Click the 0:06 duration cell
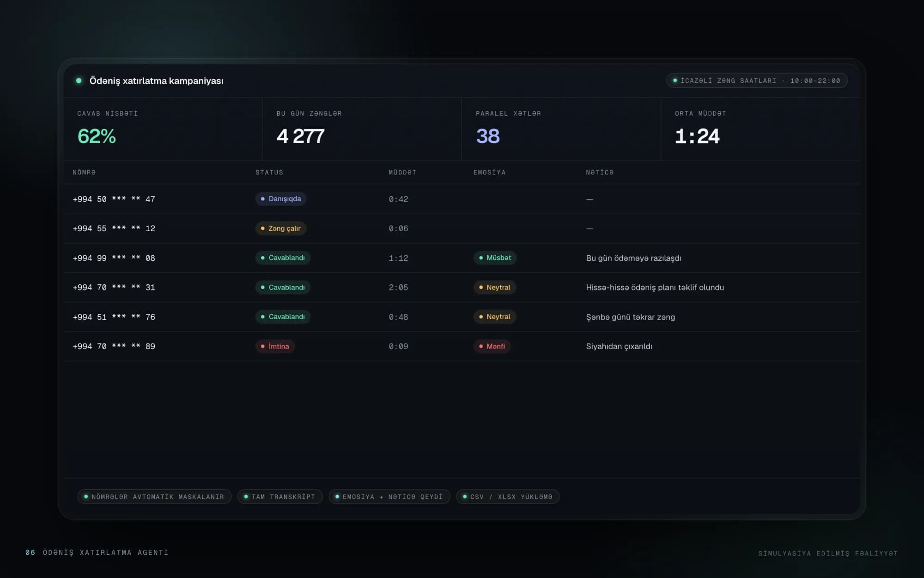This screenshot has width=924, height=578. [398, 228]
